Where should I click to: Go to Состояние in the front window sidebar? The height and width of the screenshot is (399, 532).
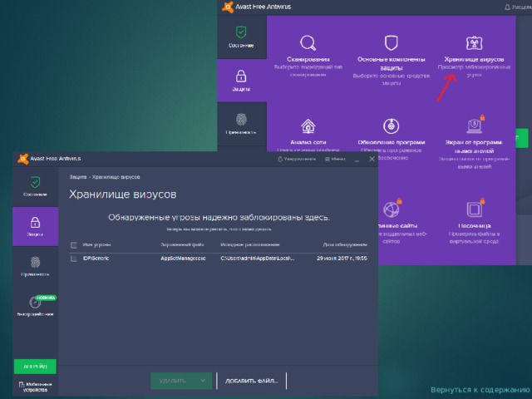35,186
